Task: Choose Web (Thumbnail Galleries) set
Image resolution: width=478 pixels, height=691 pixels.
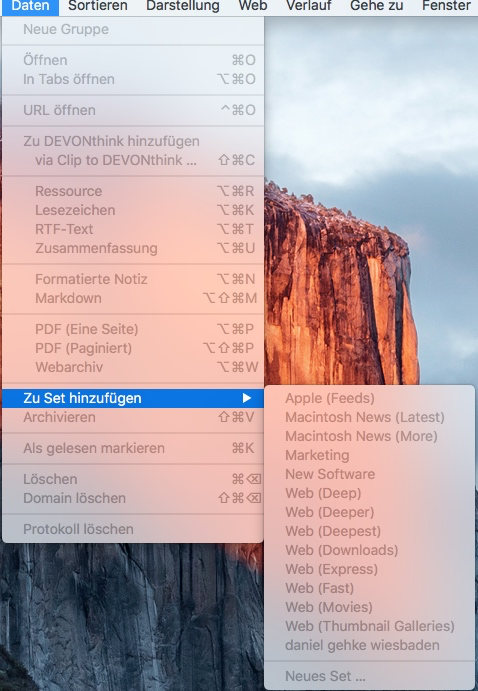Action: click(x=369, y=626)
